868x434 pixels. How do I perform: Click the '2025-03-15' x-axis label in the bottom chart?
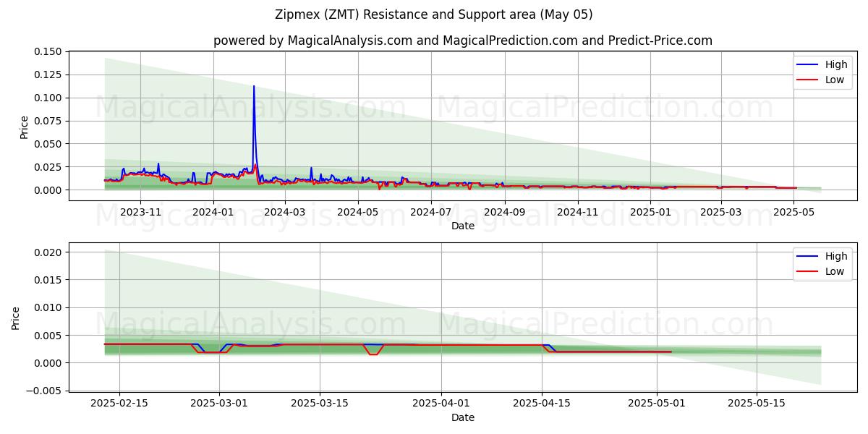click(x=320, y=404)
